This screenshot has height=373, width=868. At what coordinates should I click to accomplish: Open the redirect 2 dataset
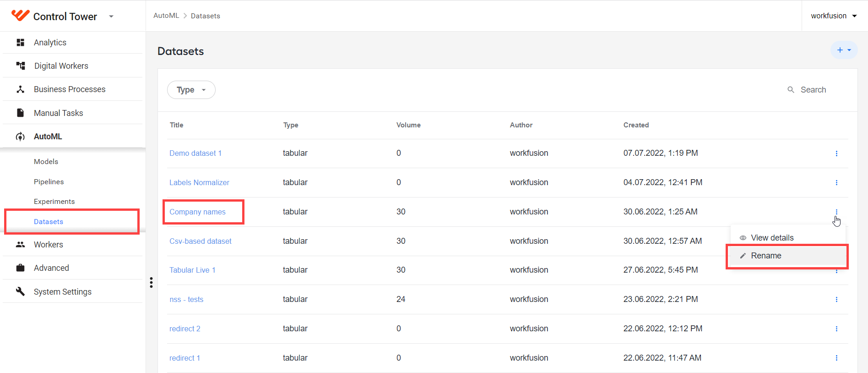[x=185, y=329]
